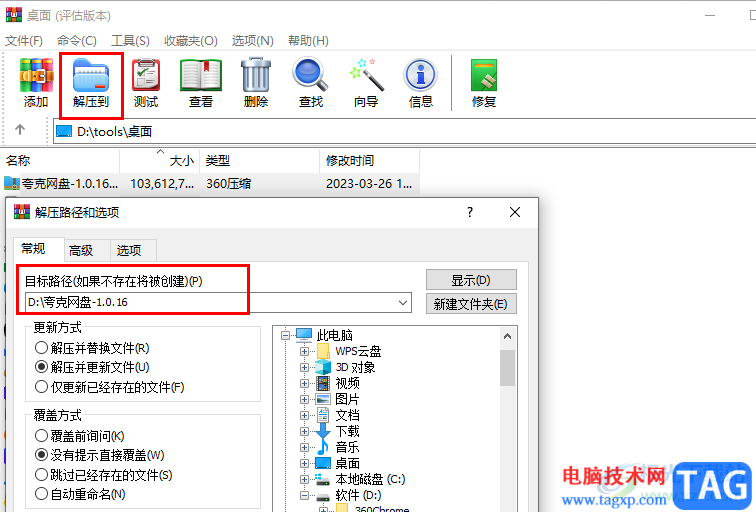Image resolution: width=756 pixels, height=512 pixels.
Task: Open the destination path dropdown arrow
Action: [403, 303]
